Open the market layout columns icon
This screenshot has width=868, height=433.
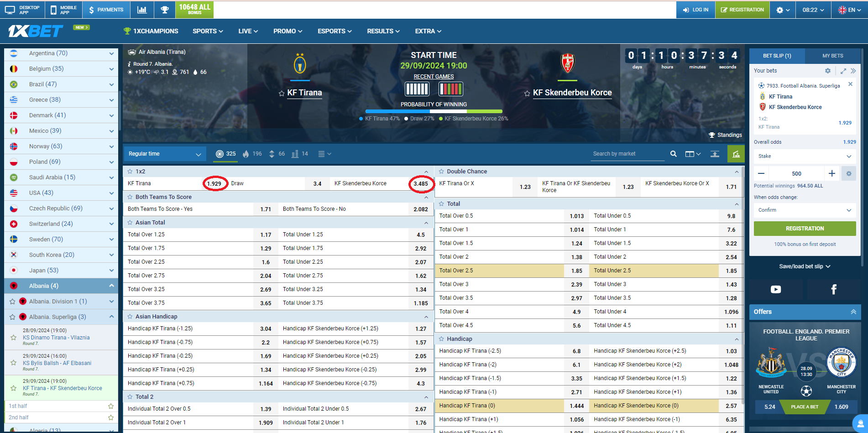click(693, 154)
